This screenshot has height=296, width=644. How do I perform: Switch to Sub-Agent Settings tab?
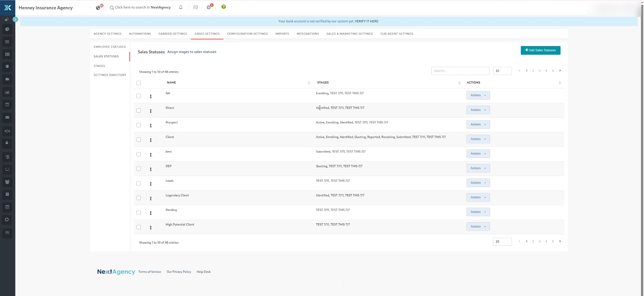tap(397, 34)
